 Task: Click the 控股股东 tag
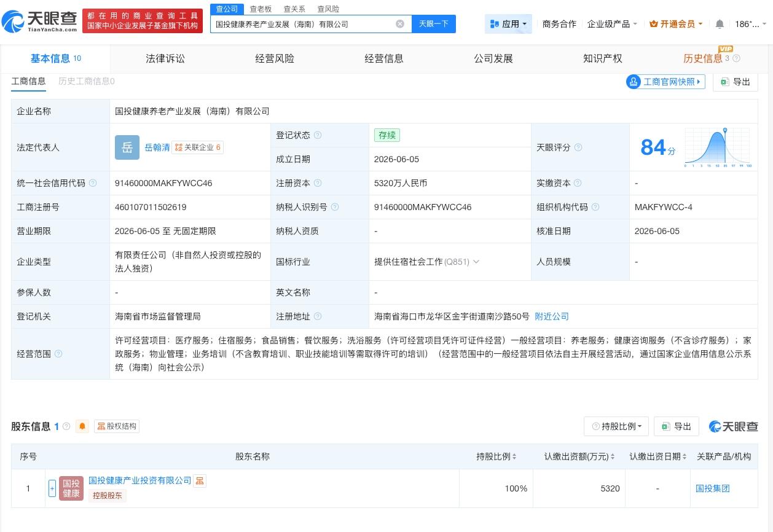tap(108, 496)
